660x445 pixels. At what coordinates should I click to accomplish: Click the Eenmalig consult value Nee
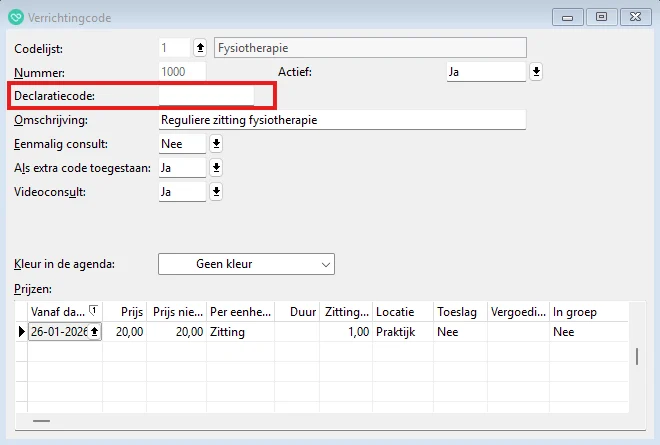(x=181, y=144)
